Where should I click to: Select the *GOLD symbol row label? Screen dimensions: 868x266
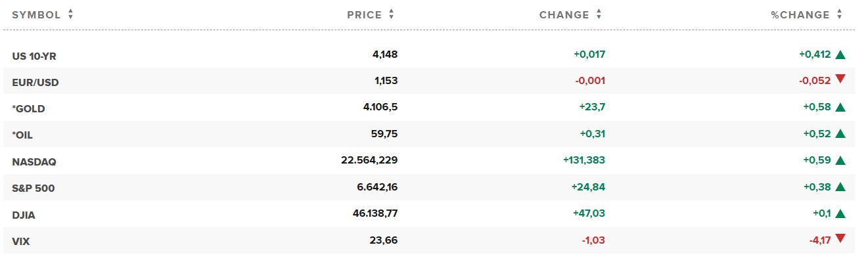[x=29, y=109]
